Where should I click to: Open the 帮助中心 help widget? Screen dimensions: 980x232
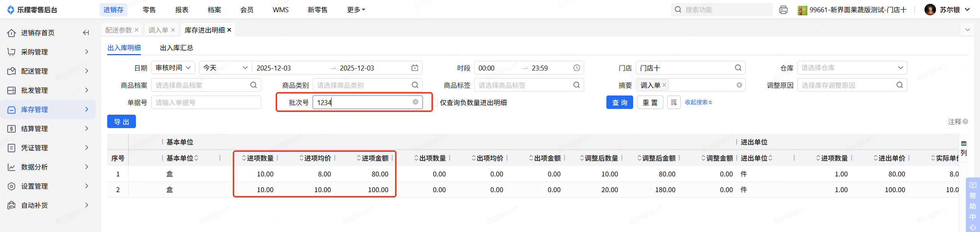(973, 206)
